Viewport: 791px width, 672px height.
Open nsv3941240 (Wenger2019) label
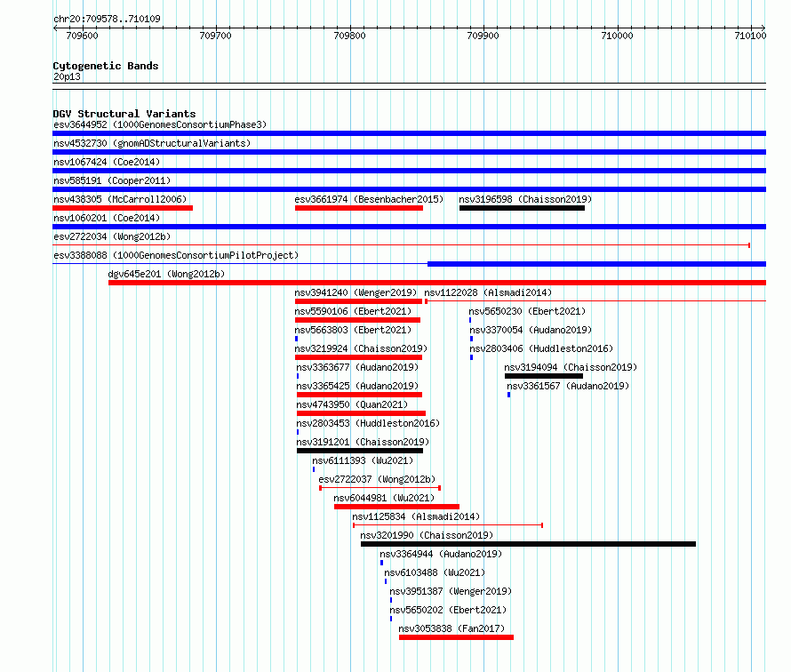(x=356, y=292)
